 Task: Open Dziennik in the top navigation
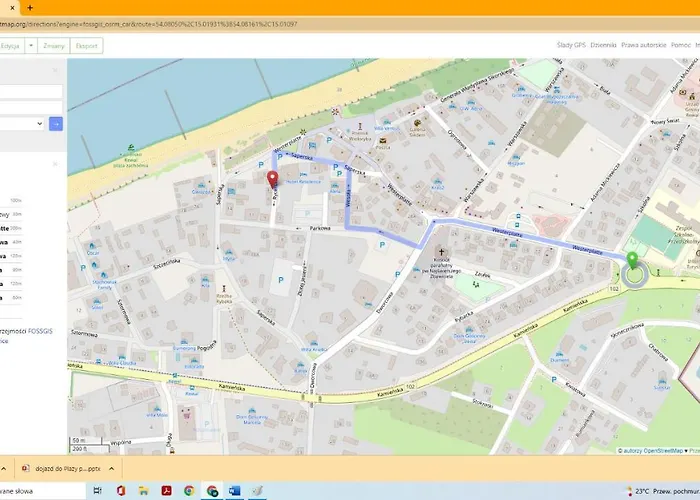603,45
